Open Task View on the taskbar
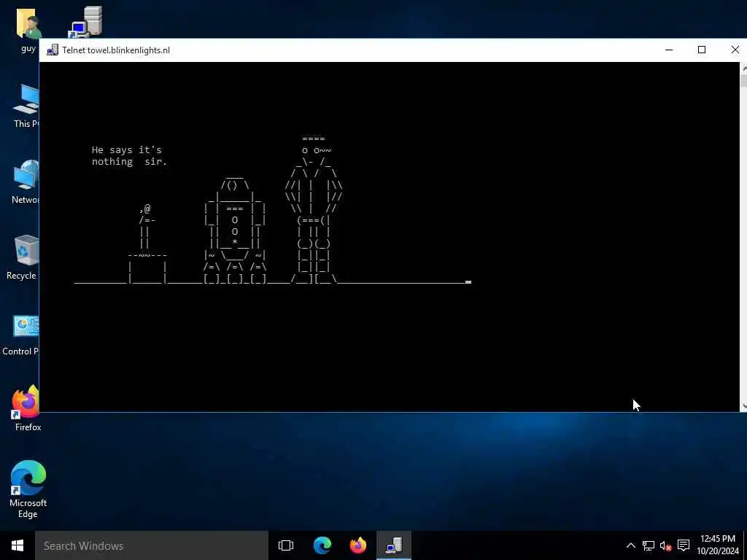This screenshot has height=560, width=747. (286, 545)
